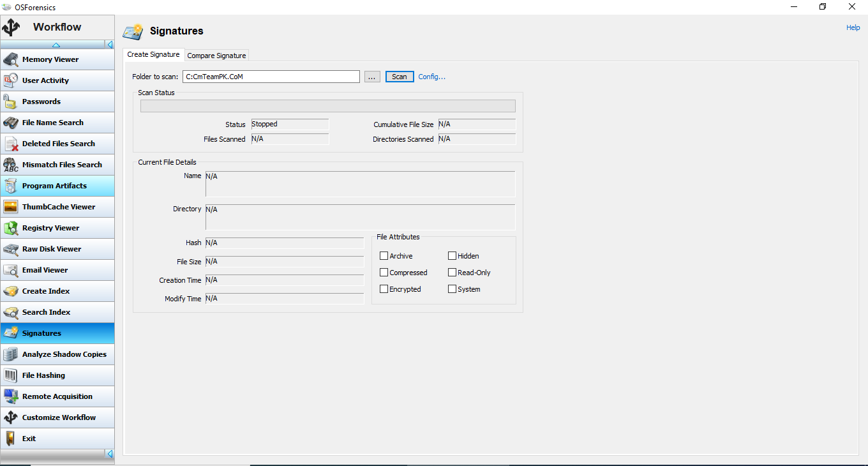Click the triangle at the sidebar bottom
Screen dimensions: 868x466
(x=110, y=454)
